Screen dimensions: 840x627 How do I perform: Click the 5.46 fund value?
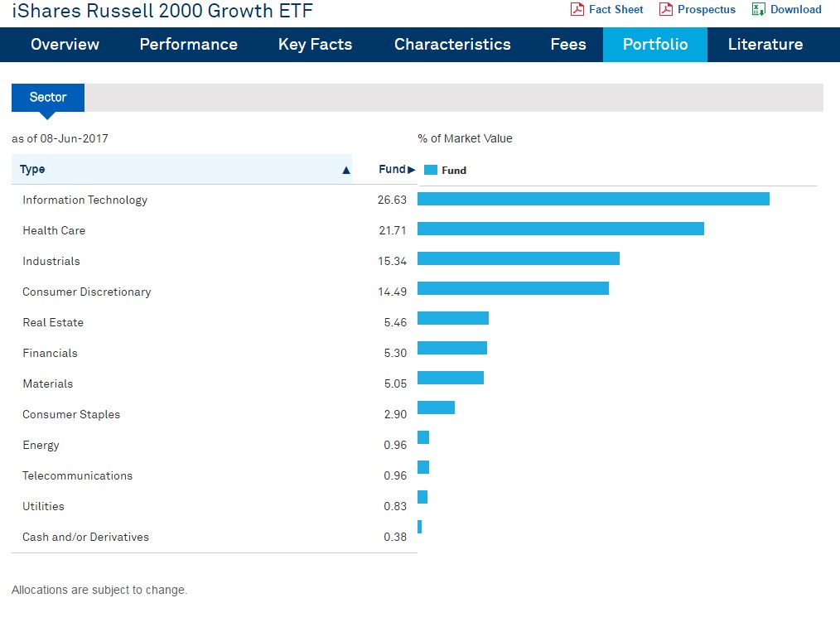pyautogui.click(x=395, y=322)
